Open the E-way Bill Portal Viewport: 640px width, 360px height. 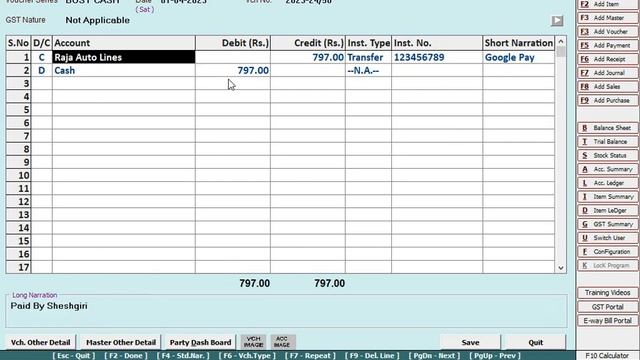click(x=608, y=321)
